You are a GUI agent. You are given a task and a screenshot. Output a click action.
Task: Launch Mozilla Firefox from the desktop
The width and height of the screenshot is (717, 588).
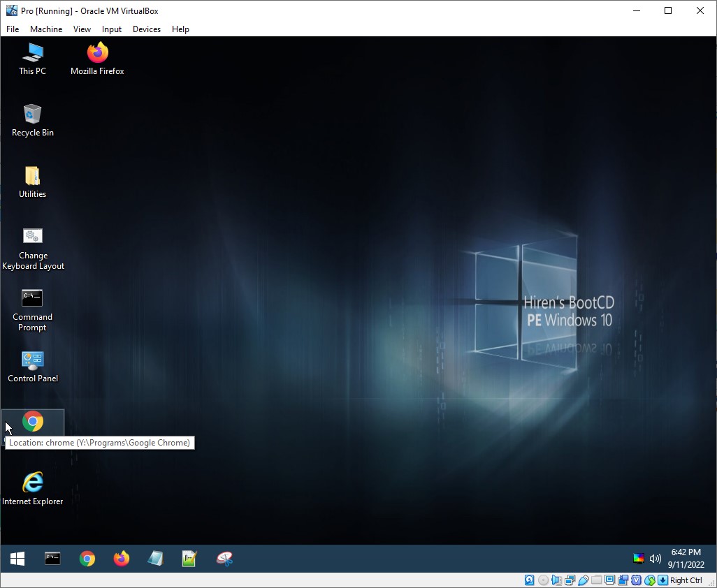point(97,59)
